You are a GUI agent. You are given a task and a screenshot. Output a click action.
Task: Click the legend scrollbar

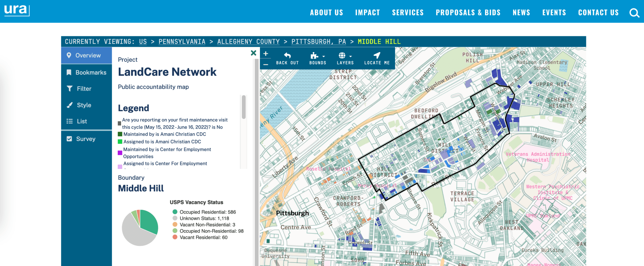point(244,107)
